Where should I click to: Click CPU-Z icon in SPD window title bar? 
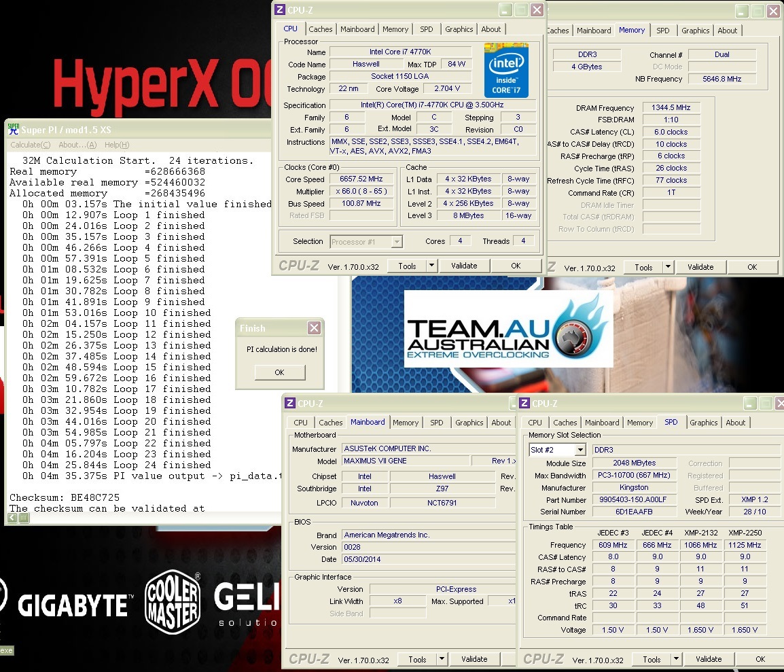[524, 403]
